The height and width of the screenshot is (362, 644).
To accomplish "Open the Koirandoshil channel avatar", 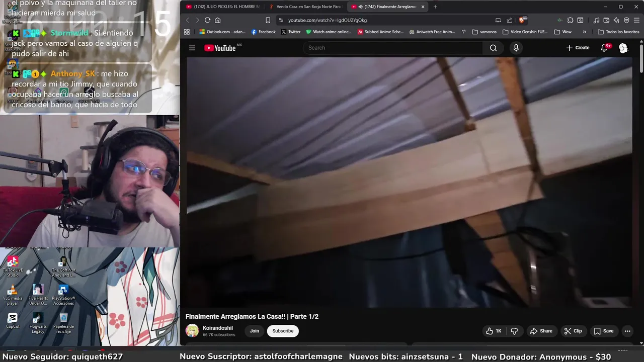I will pyautogui.click(x=192, y=331).
